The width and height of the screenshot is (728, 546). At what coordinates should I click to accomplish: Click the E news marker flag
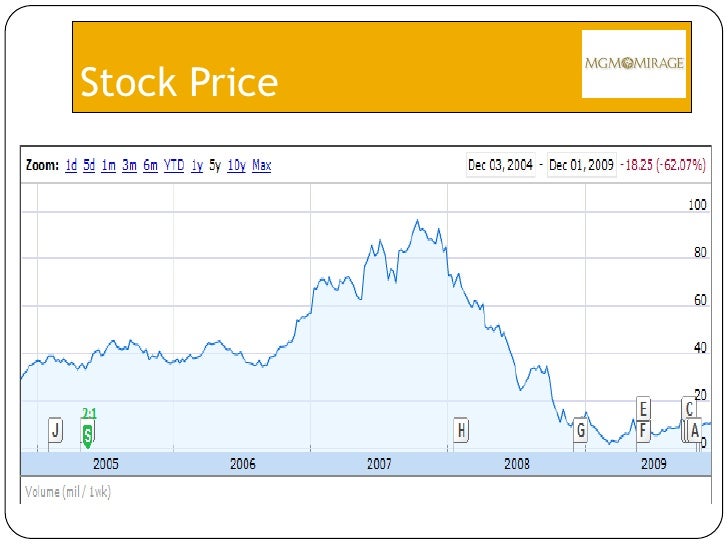coord(644,409)
